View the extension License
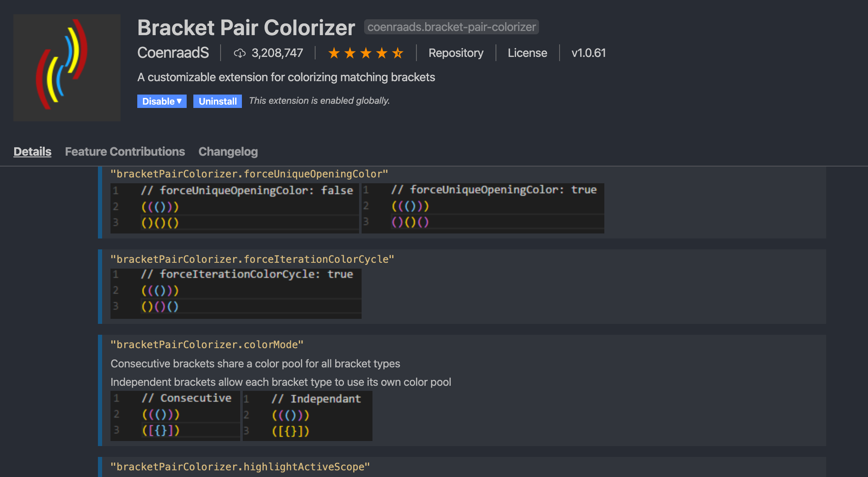This screenshot has height=477, width=868. (x=527, y=53)
